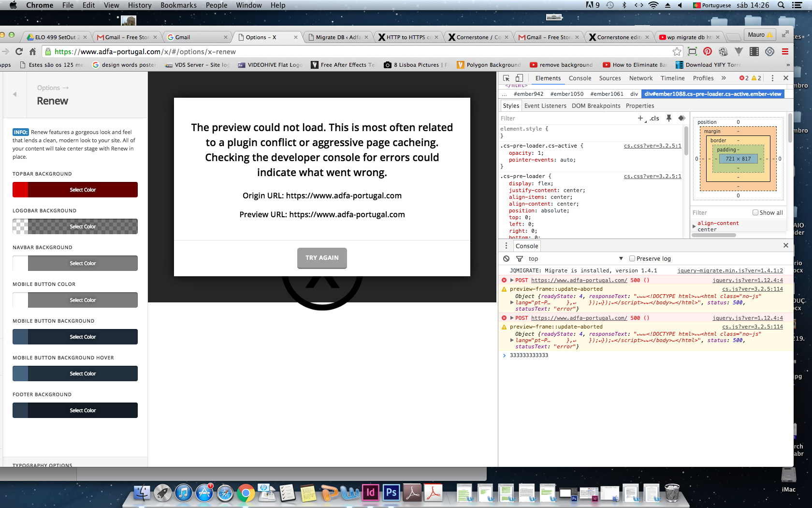Open Finder in the Dock

(142, 493)
